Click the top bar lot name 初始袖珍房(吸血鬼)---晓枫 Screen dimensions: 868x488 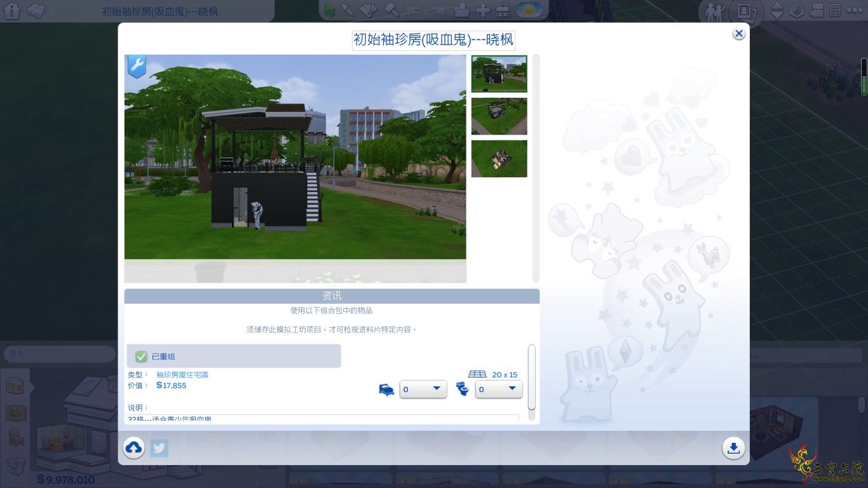160,11
